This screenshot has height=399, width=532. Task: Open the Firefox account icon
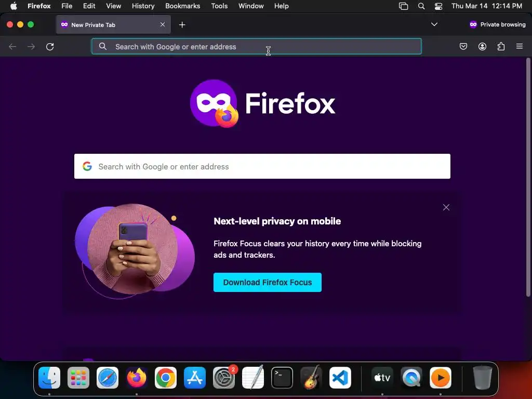(x=482, y=46)
